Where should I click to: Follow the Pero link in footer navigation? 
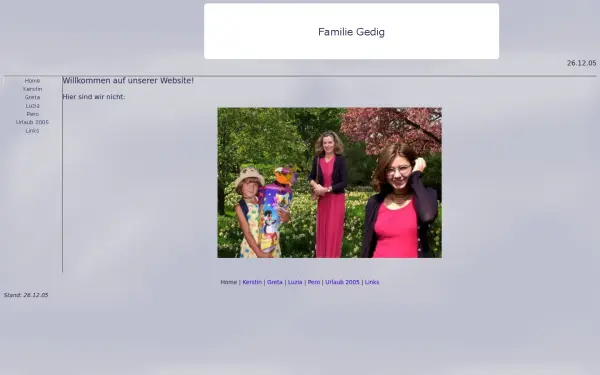tap(314, 282)
